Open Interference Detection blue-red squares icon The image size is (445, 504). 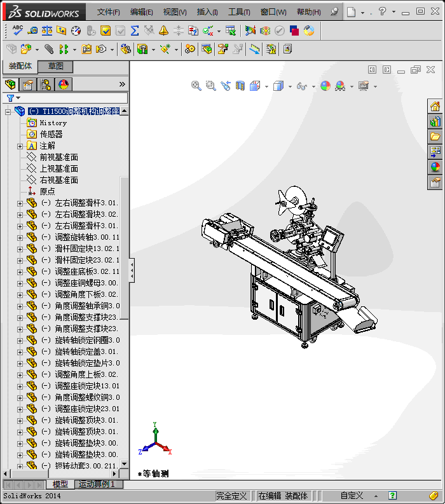coord(294,31)
